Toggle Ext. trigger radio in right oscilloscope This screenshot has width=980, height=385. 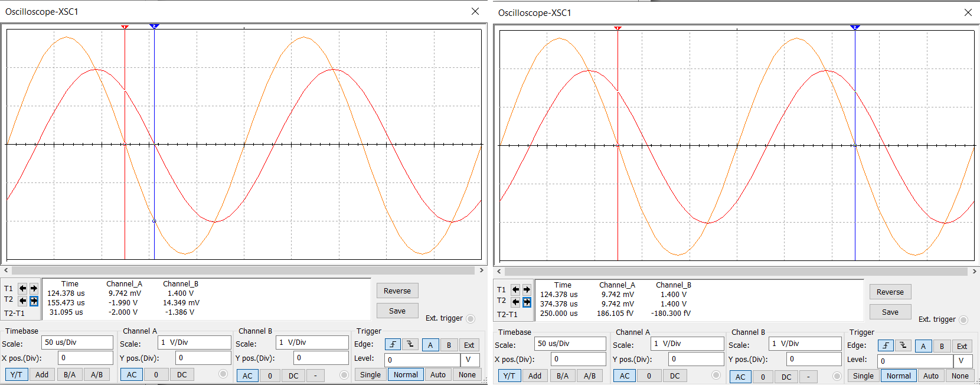point(963,320)
